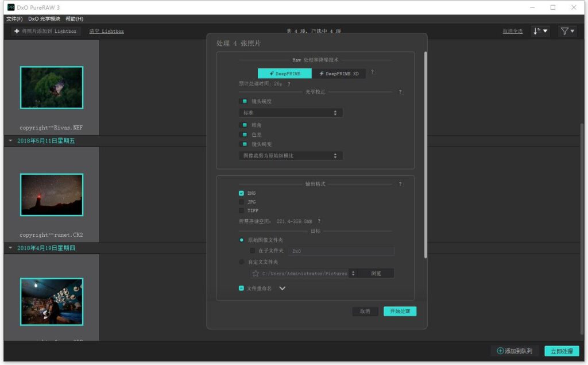
Task: Select the Rivas.NEF bird thumbnail
Action: point(52,87)
